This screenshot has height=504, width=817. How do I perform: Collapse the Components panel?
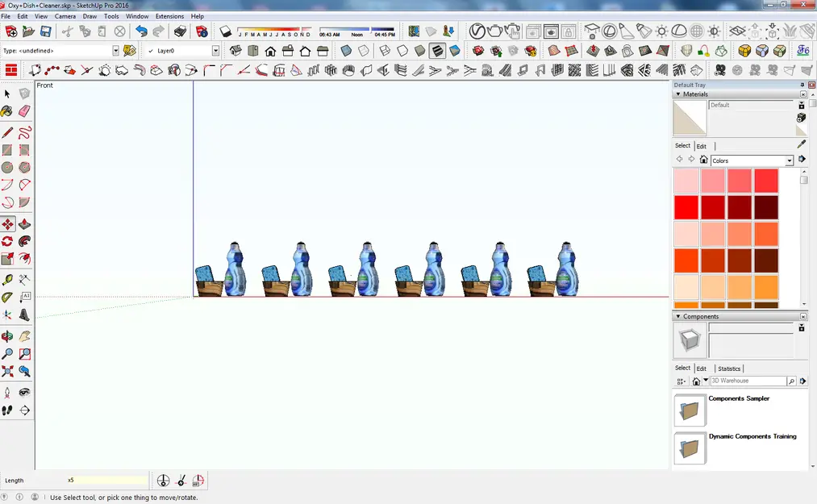click(680, 316)
